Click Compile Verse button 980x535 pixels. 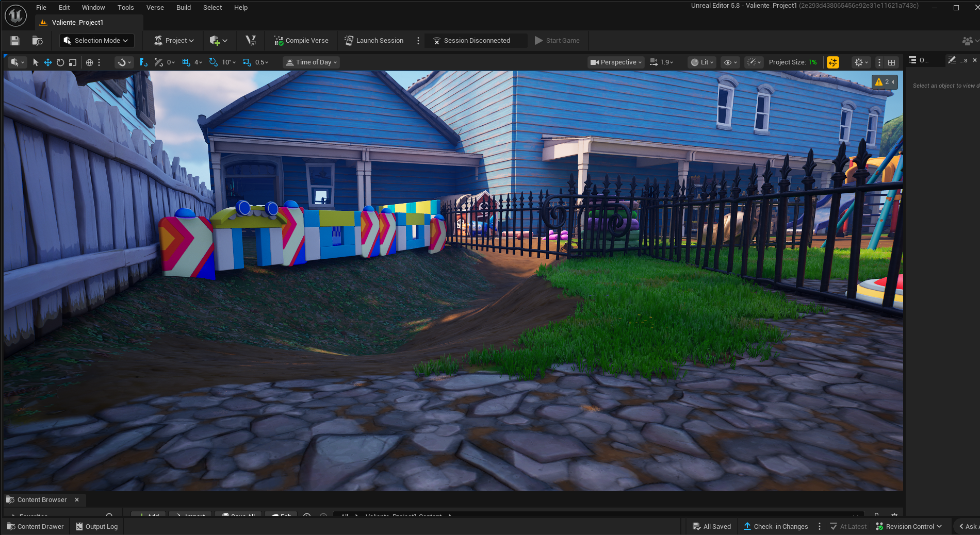301,41
